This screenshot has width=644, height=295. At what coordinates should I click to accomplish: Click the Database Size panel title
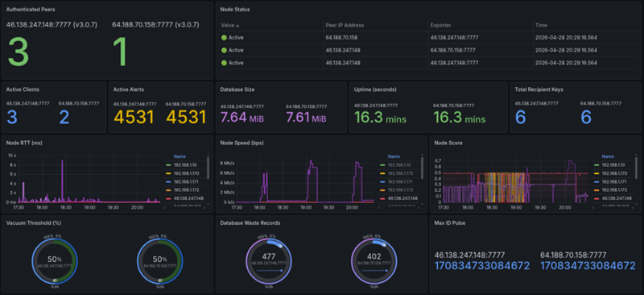(237, 89)
